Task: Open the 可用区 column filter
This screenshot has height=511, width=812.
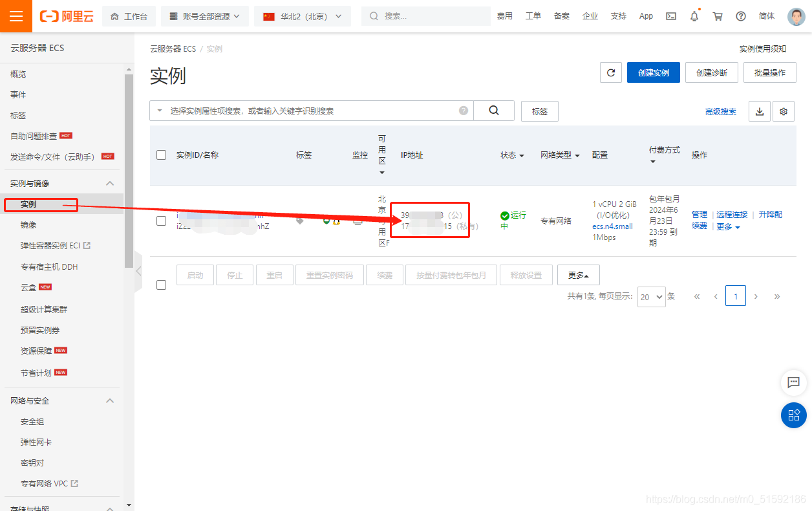Action: pos(382,172)
